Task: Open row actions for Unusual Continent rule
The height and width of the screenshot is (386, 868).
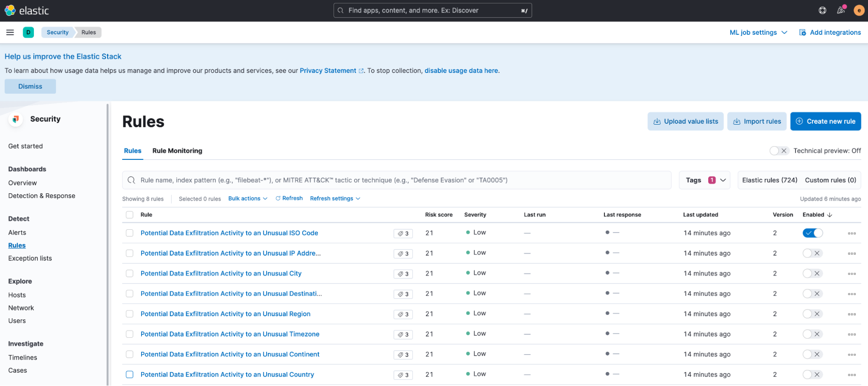Action: point(851,354)
